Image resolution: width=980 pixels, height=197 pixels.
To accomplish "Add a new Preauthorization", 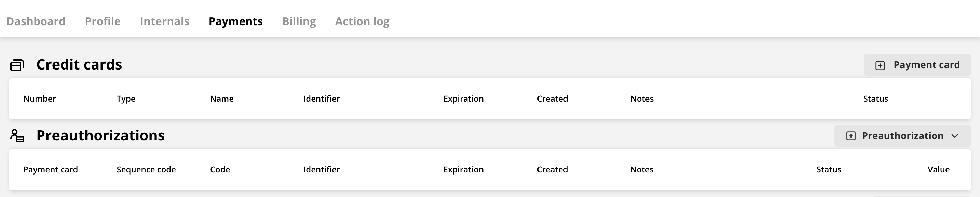I will pos(903,136).
